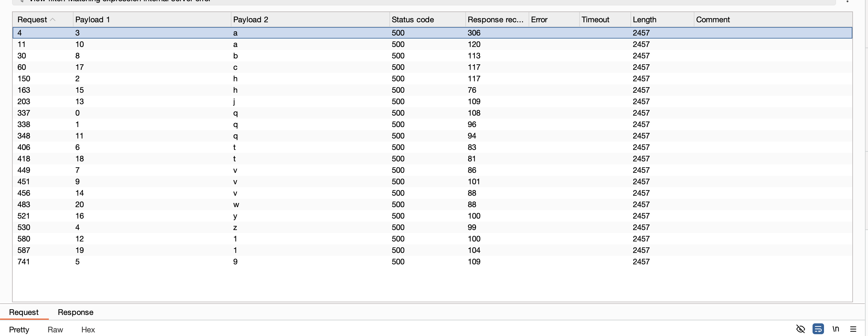Sort results by Status code column header
868x336 pixels.
coord(427,20)
